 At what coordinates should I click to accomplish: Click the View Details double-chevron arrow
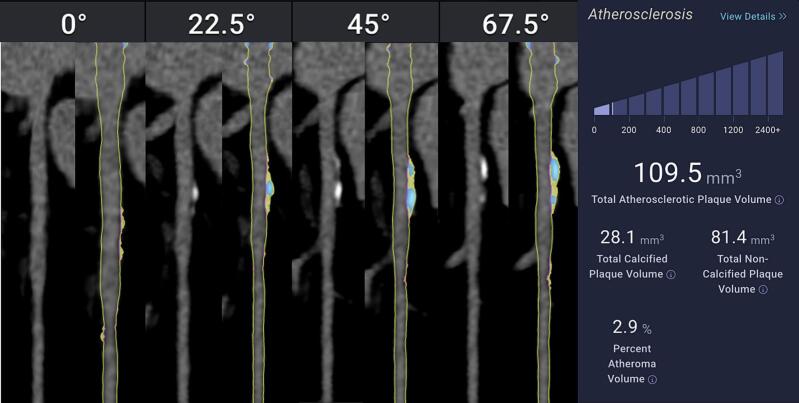coord(783,16)
